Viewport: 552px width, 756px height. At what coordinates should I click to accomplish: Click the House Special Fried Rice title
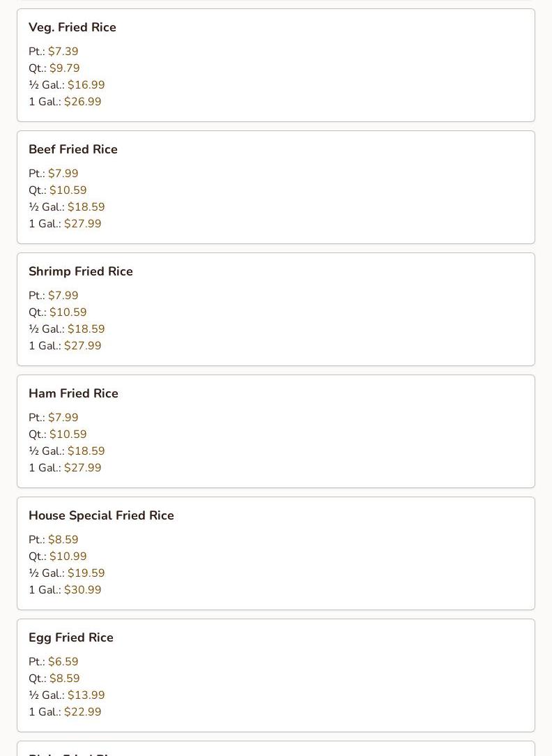[x=101, y=515]
